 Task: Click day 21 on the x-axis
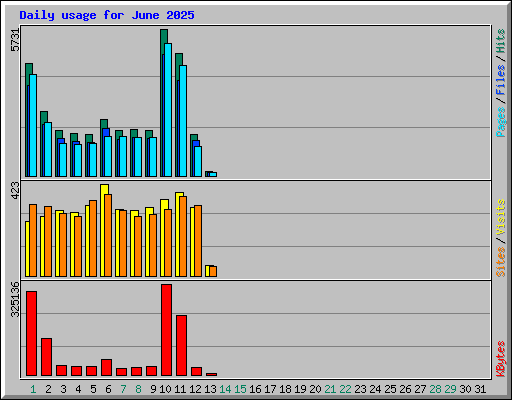[x=330, y=389]
